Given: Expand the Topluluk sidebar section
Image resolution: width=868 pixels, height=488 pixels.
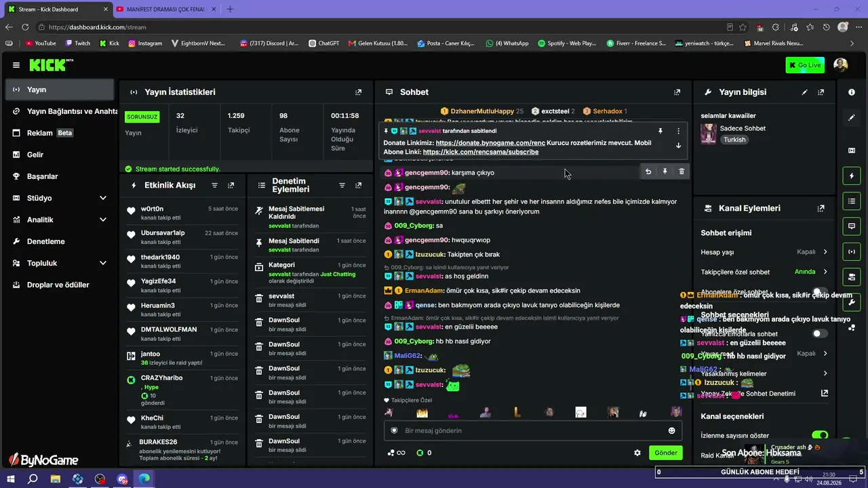Looking at the screenshot, I should [x=103, y=263].
